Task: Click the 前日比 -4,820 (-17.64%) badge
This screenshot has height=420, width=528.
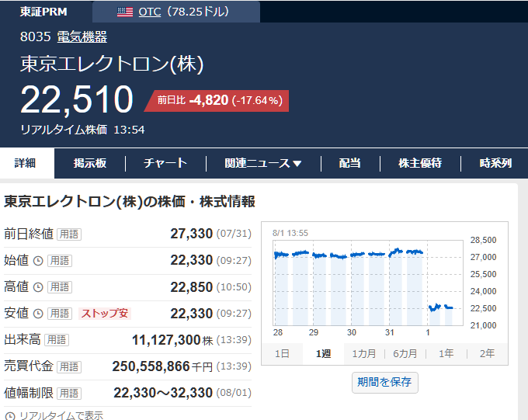Action: (217, 100)
